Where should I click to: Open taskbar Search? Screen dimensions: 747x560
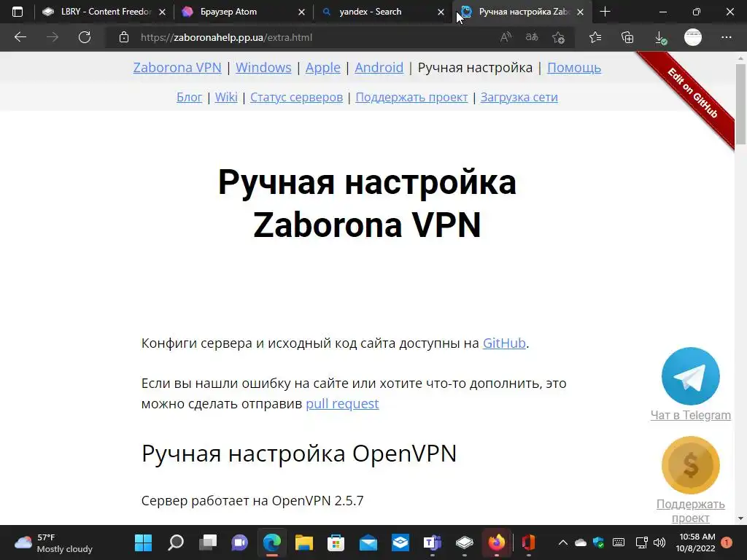point(176,542)
